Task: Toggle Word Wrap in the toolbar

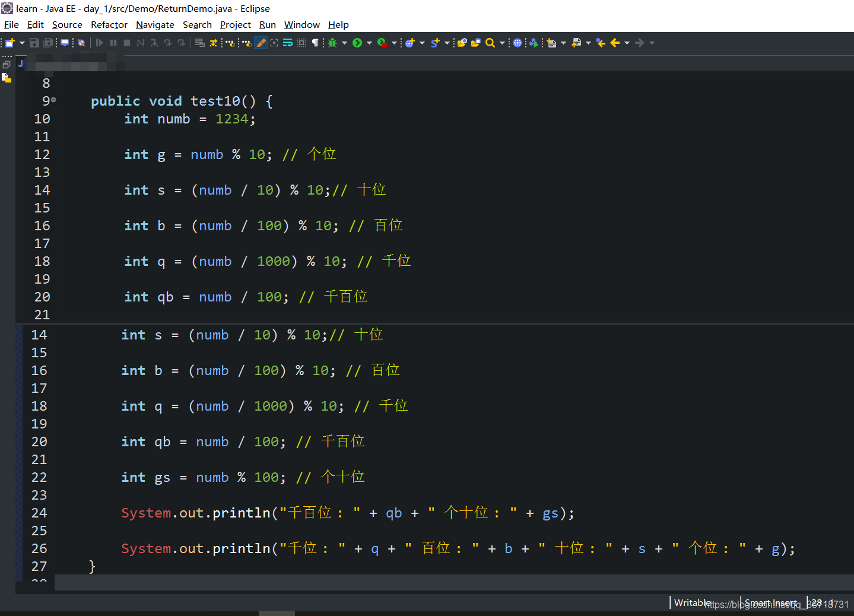Action: pyautogui.click(x=288, y=43)
